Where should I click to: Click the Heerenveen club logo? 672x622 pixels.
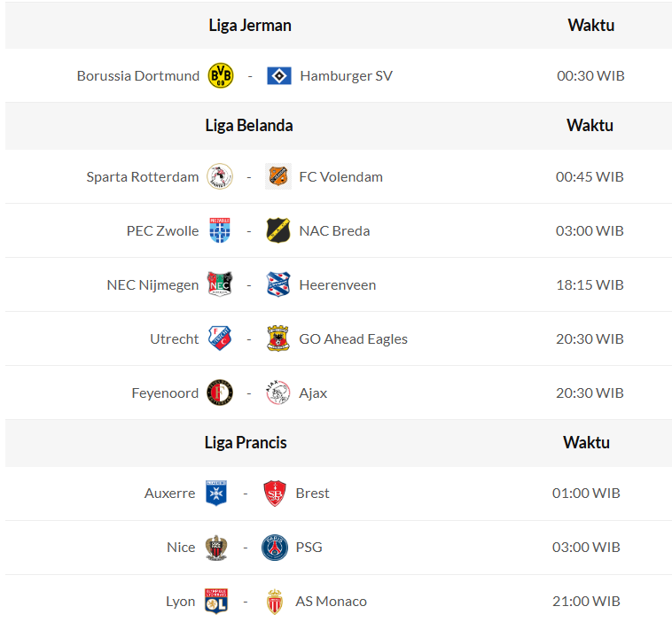(278, 284)
